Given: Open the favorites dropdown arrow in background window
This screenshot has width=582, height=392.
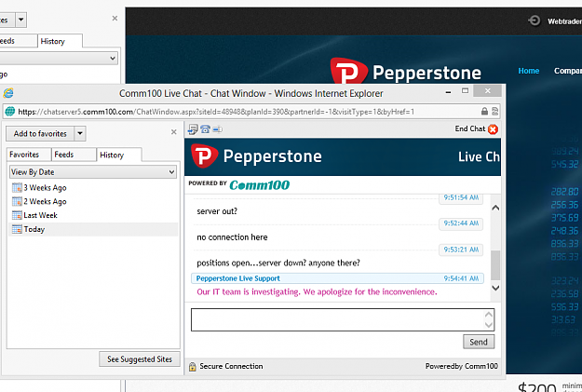Looking at the screenshot, I should coord(21,20).
